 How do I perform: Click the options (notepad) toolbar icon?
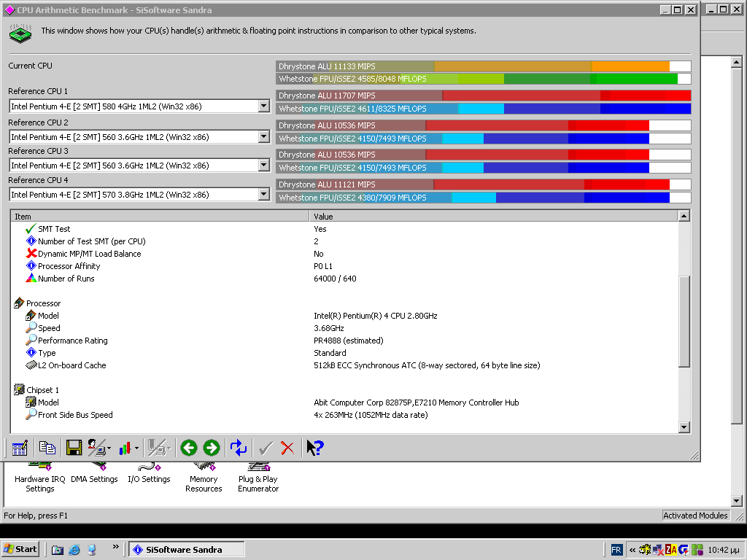click(x=20, y=448)
